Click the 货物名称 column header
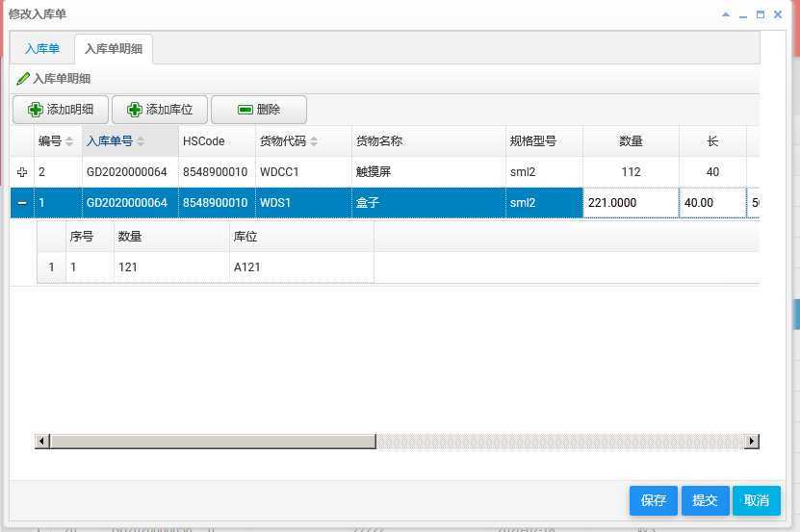This screenshot has width=800, height=532. (x=428, y=141)
